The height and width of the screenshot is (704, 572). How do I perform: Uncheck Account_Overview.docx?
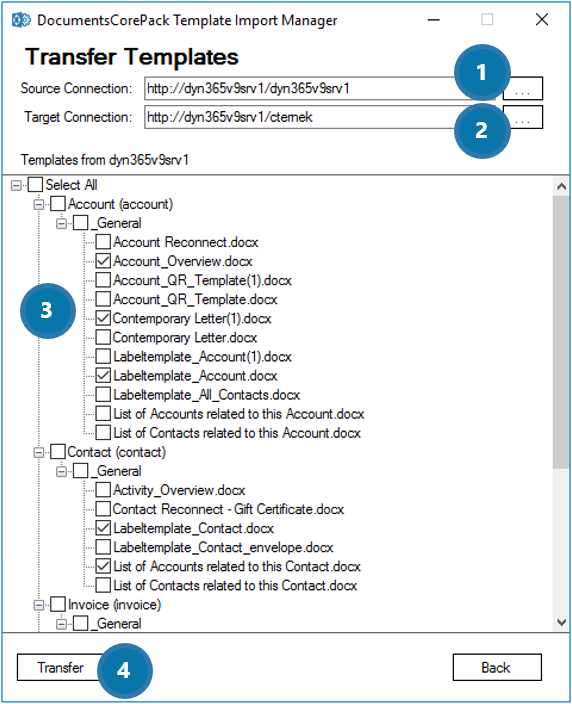pos(103,261)
